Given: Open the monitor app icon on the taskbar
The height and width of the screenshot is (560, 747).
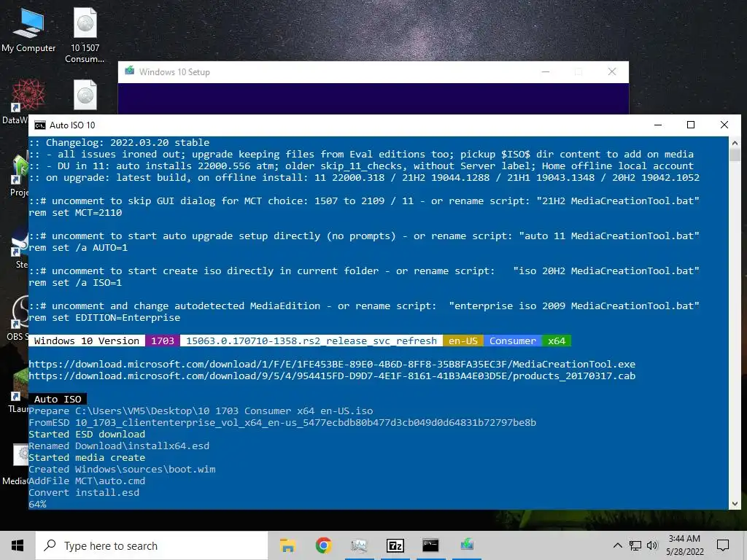Looking at the screenshot, I should point(359,545).
